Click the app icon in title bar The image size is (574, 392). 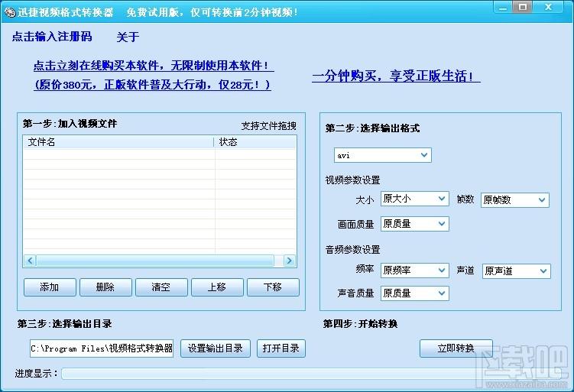pyautogui.click(x=9, y=13)
